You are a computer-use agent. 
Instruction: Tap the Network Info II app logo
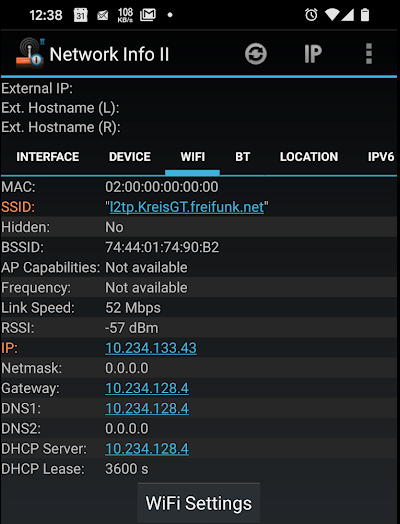click(x=30, y=52)
